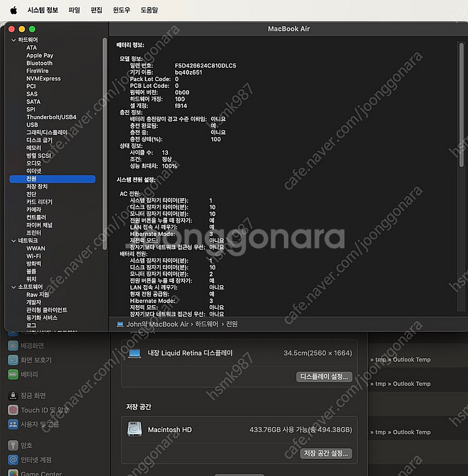Open the 시스템 정보 menu
Image resolution: width=468 pixels, height=476 pixels.
(x=43, y=10)
